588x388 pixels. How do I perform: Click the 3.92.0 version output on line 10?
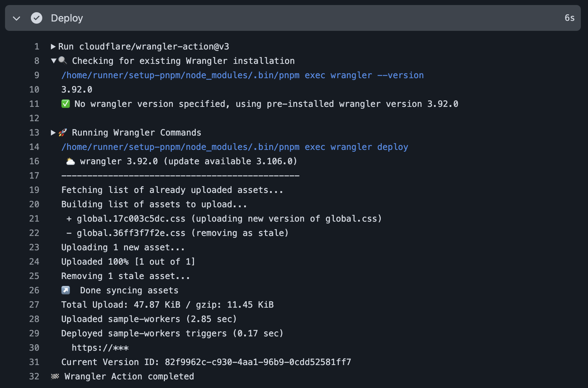(x=77, y=90)
